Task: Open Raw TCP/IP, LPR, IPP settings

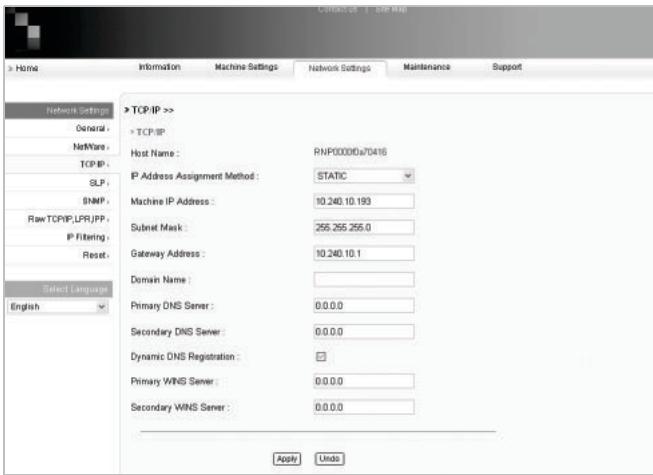Action: click(68, 219)
